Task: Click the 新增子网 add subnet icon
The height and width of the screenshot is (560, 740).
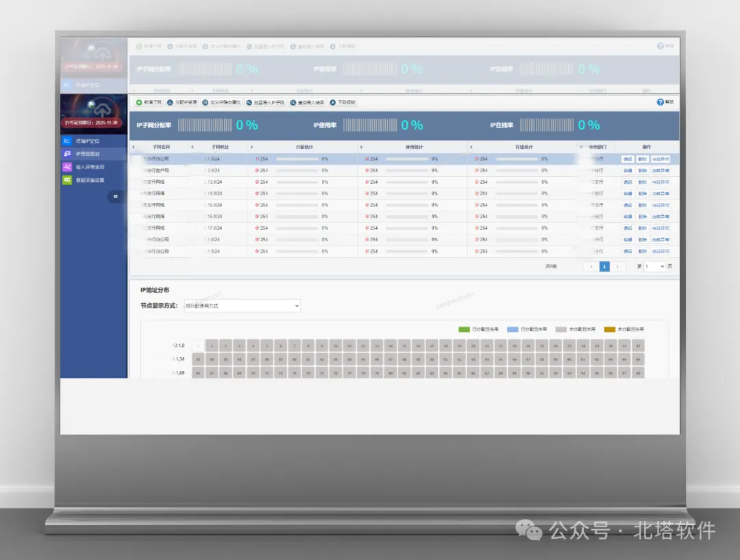Action: (x=139, y=102)
